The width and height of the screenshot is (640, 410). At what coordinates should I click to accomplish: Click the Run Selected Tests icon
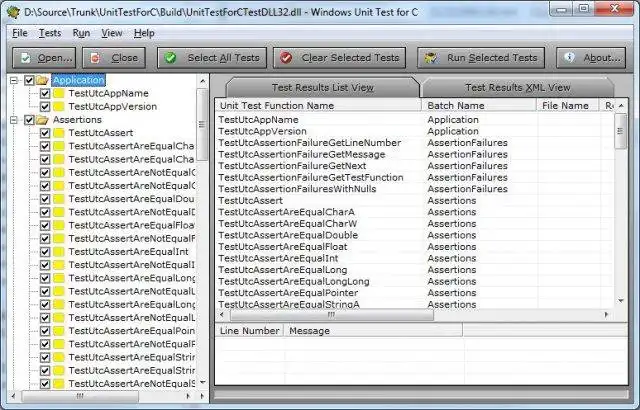(431, 58)
